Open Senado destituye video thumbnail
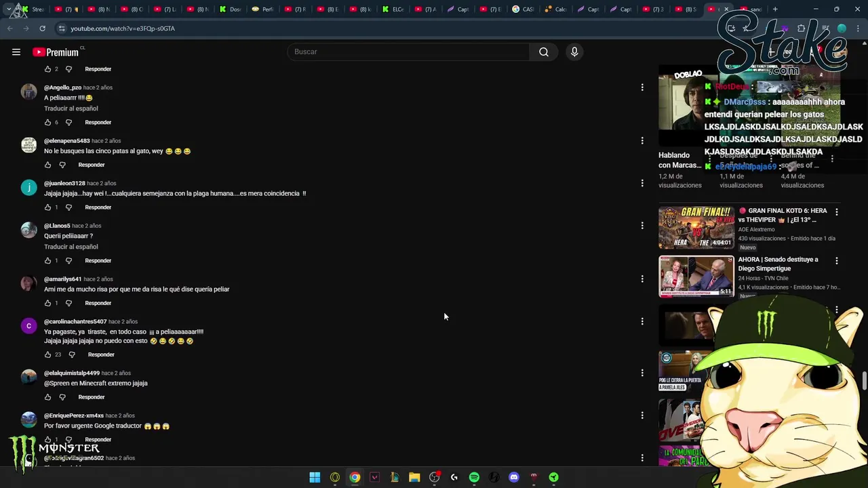 (696, 277)
